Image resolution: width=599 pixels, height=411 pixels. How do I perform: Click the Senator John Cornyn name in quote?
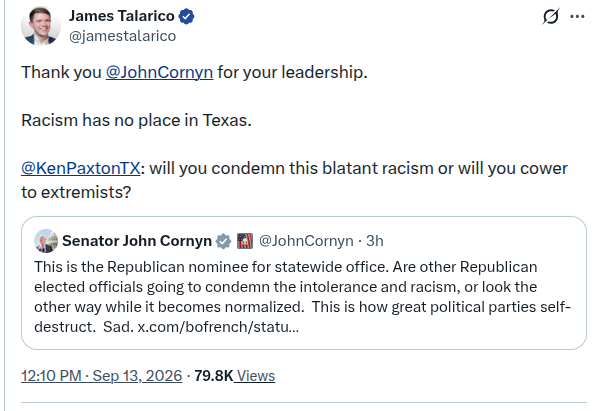coord(137,241)
